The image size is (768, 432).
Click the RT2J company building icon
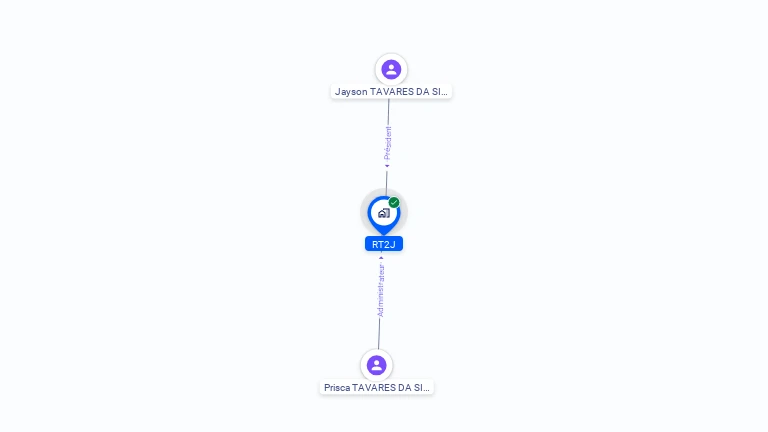(384, 213)
